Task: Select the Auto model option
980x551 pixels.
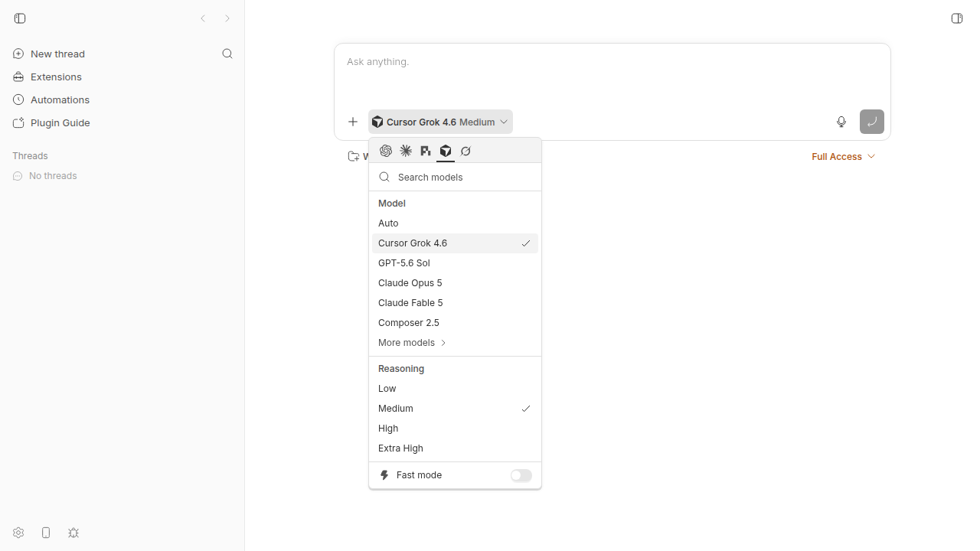Action: [x=455, y=223]
